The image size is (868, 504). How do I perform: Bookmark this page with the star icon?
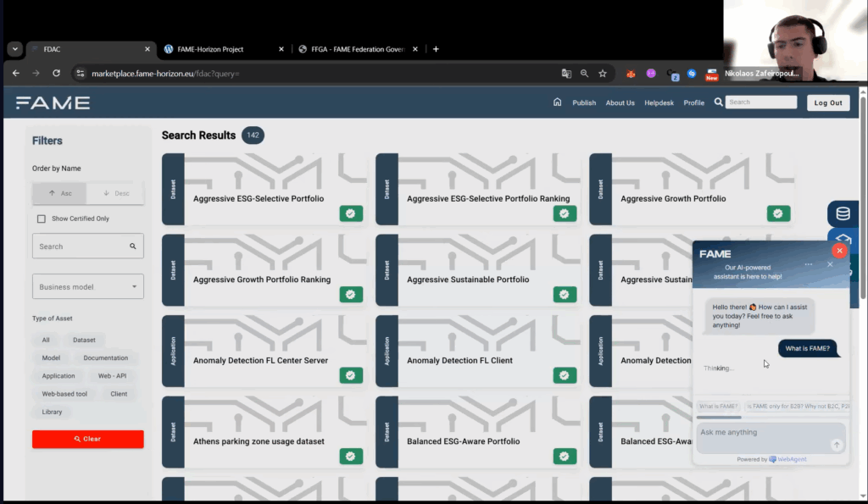pyautogui.click(x=603, y=74)
